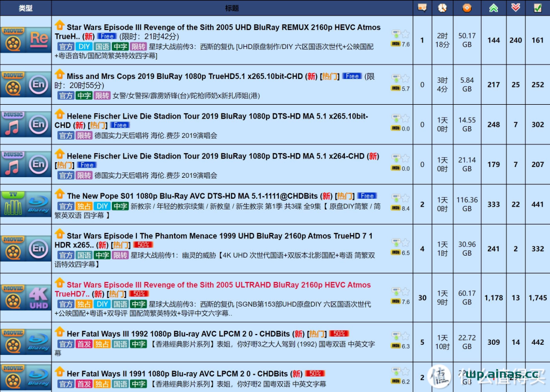Click the 类型 column header
550x392 pixels.
[26, 8]
